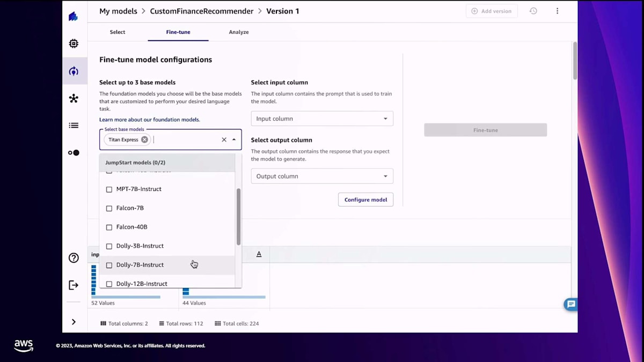Click the Version 1 breadcrumb text
644x362 pixels.
click(x=283, y=11)
